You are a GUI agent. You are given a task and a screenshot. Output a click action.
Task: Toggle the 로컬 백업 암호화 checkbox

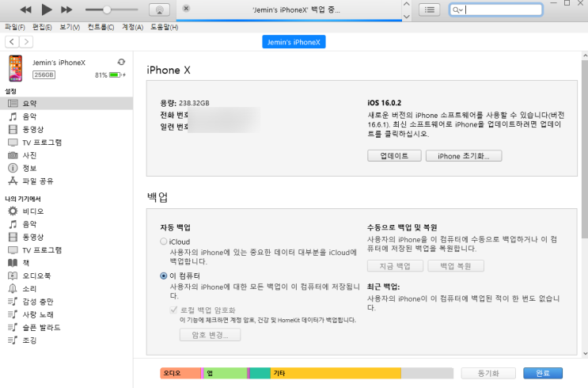click(173, 310)
